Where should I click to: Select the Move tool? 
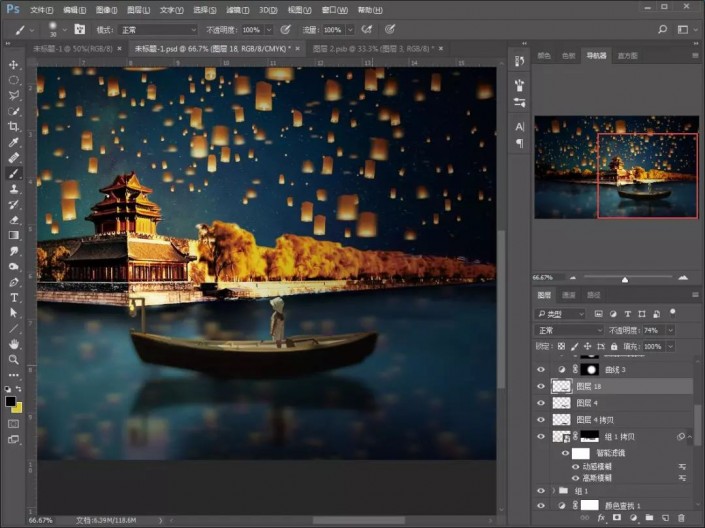coord(13,65)
